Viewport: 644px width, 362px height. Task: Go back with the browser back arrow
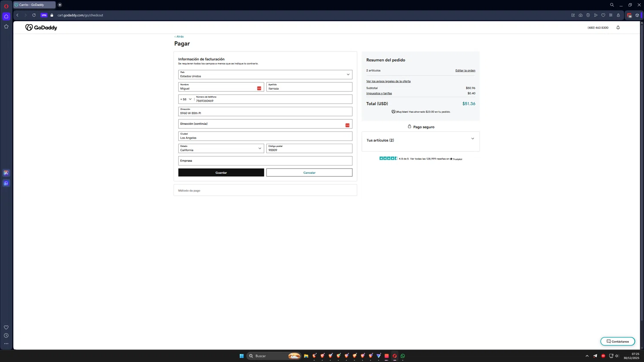pyautogui.click(x=18, y=15)
